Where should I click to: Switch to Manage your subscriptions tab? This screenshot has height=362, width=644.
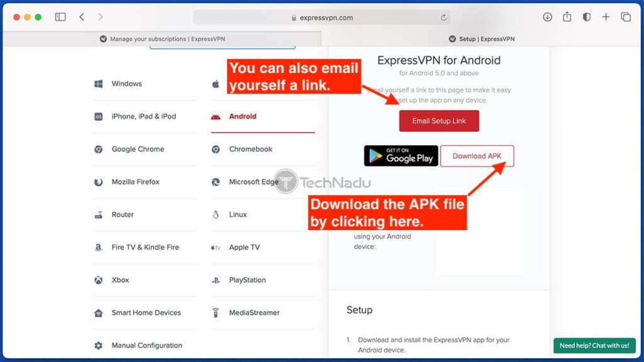[x=162, y=39]
